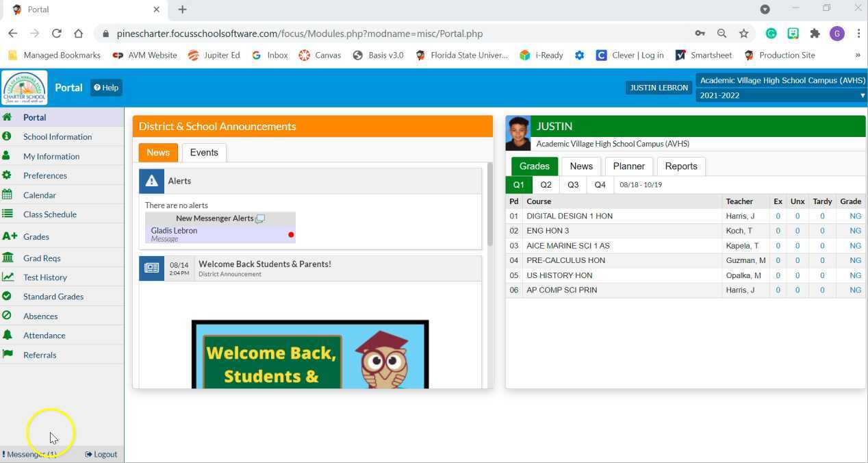Open the Help button in header
The width and height of the screenshot is (868, 463).
click(106, 88)
